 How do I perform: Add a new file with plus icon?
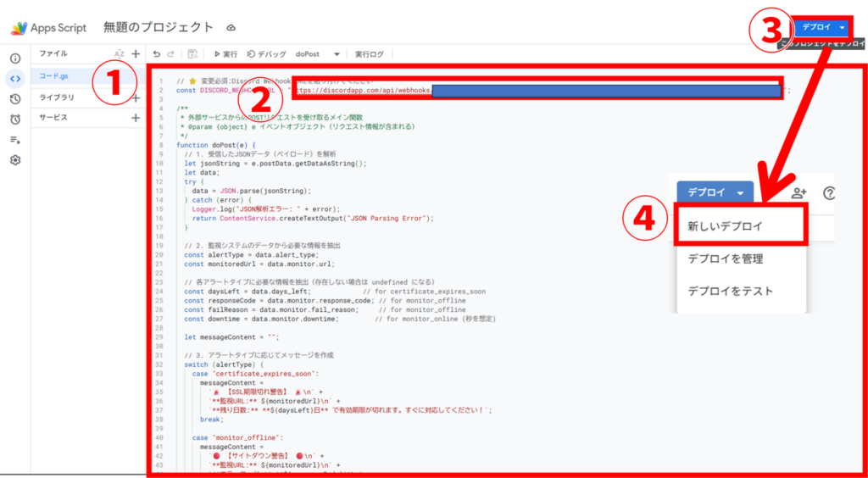coord(136,53)
